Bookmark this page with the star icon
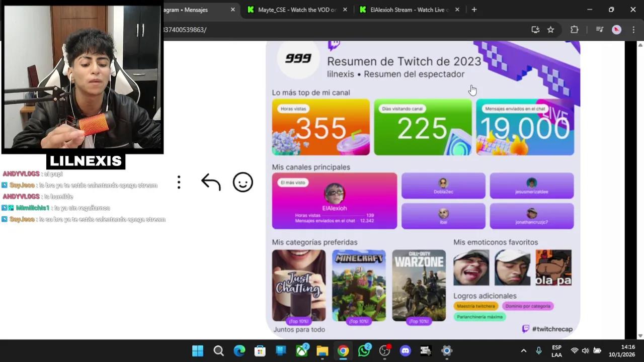 coord(550,30)
